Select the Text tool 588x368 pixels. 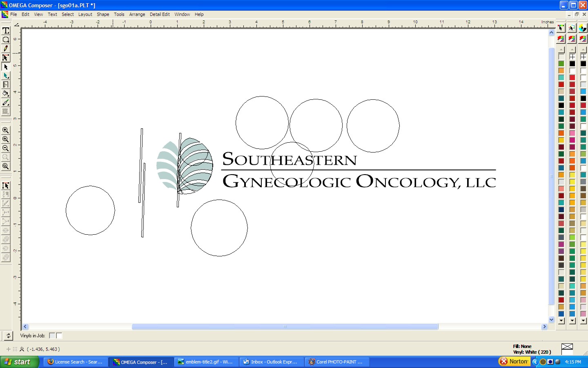(6, 31)
